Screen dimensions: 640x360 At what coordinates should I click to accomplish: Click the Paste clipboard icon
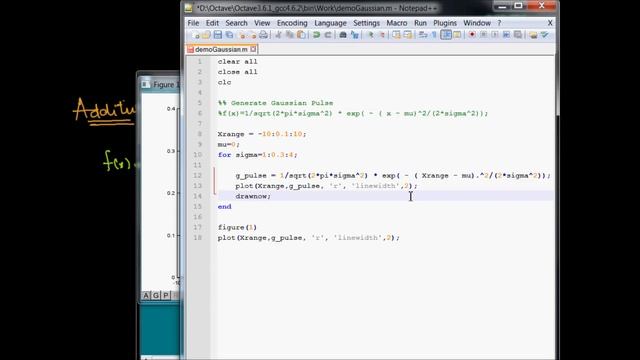[x=301, y=35]
